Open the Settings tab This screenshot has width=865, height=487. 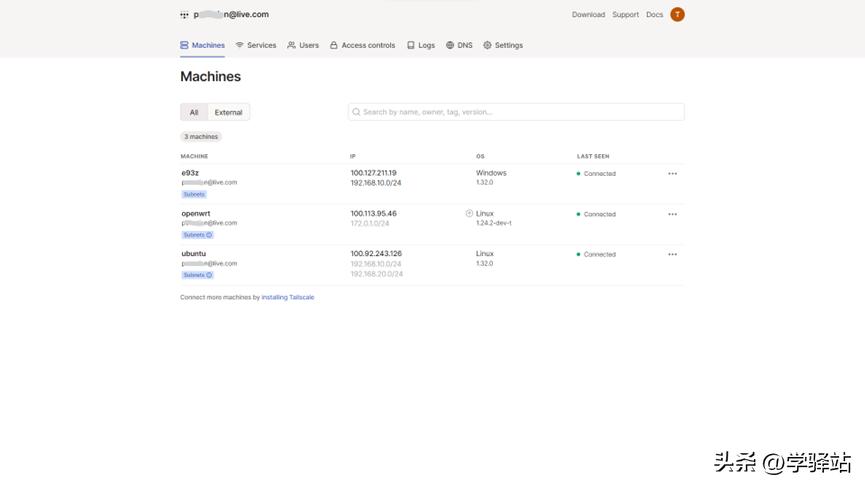click(x=503, y=45)
